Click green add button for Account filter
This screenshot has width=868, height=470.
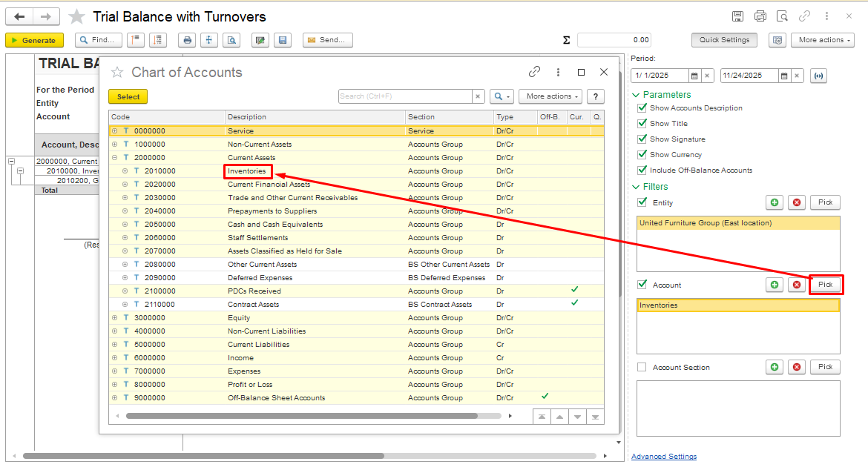[775, 285]
